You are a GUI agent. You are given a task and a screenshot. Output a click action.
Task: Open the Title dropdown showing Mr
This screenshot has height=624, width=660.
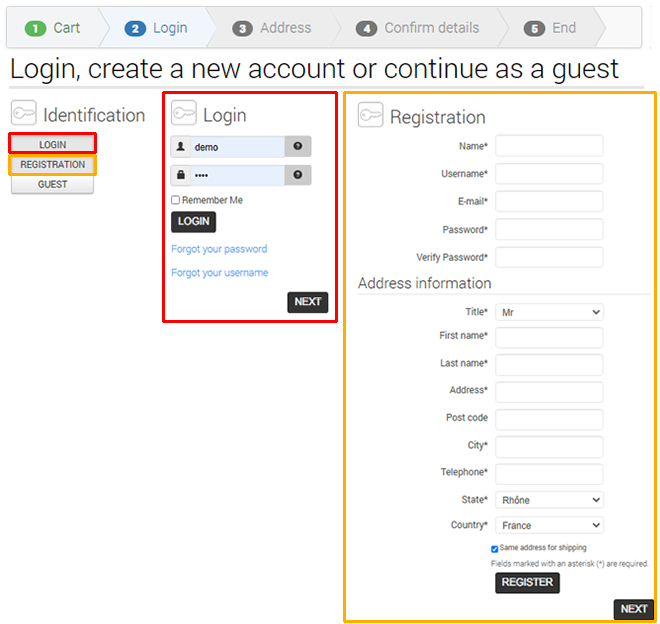(549, 312)
